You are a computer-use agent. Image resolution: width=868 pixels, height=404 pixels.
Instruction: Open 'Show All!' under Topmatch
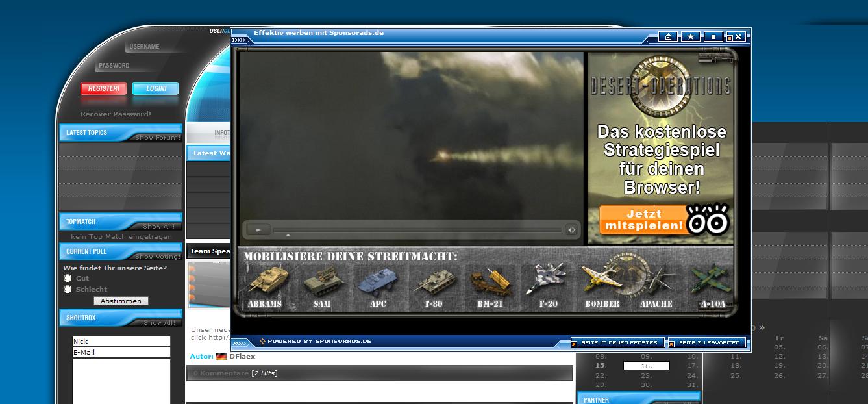click(159, 227)
